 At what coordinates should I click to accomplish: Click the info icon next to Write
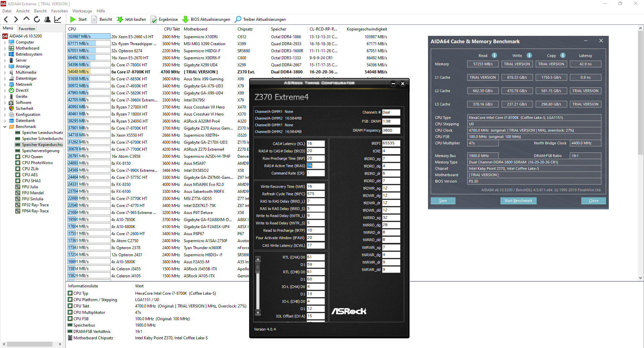pos(529,55)
